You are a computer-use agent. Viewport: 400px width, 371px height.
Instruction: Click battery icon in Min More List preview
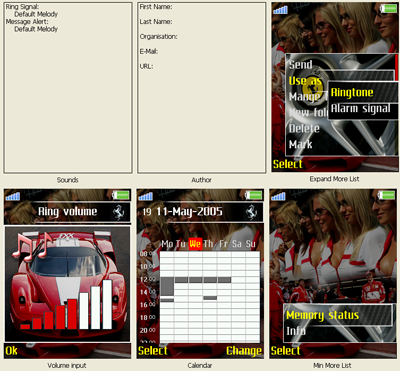coord(386,195)
